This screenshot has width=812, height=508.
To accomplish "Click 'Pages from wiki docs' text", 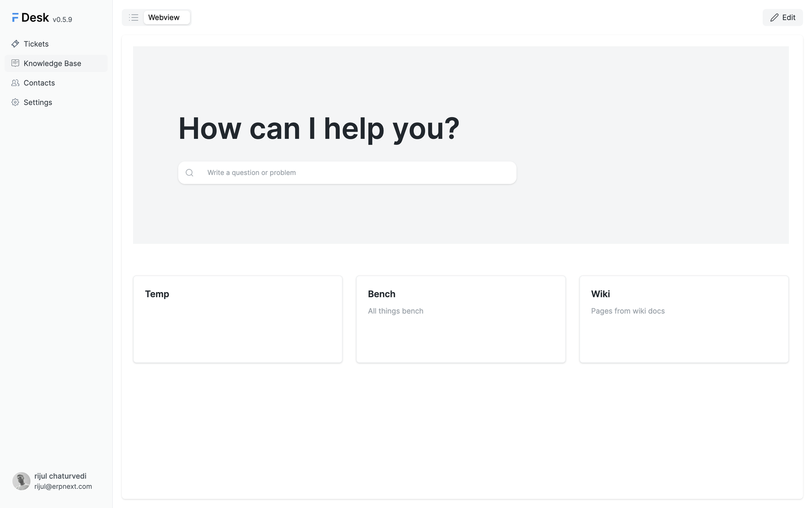I will tap(628, 311).
